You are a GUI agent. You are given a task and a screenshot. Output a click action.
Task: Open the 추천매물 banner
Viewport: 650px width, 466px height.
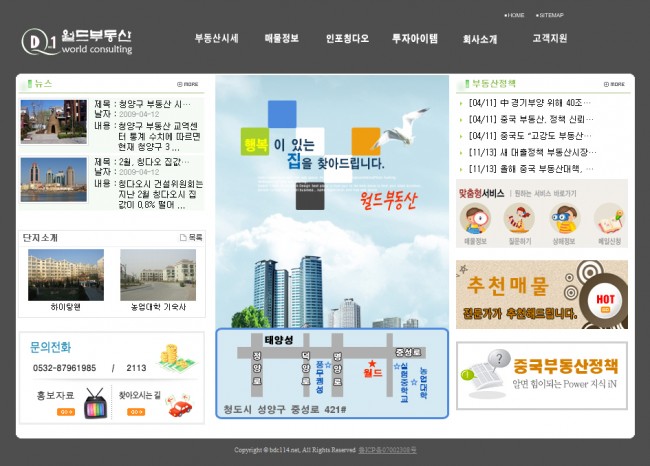pos(542,295)
